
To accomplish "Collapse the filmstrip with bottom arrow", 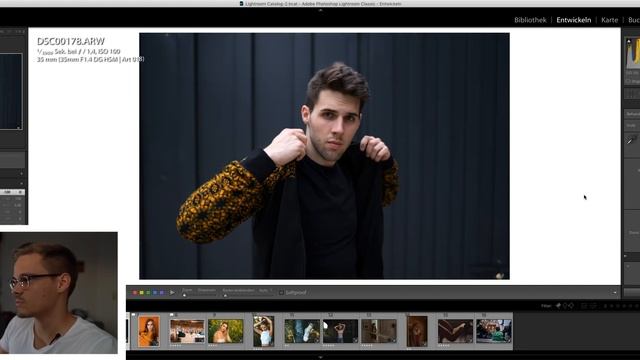I will [x=320, y=357].
